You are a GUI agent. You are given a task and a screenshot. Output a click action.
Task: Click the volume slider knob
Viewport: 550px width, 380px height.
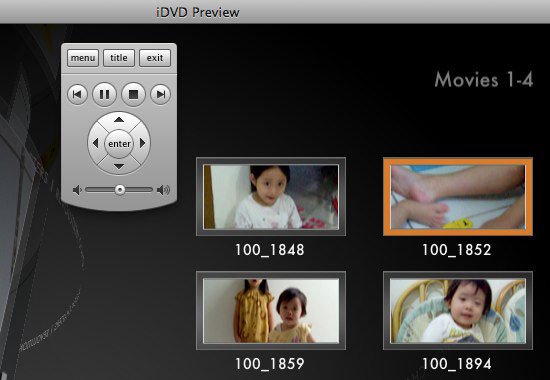coord(120,190)
